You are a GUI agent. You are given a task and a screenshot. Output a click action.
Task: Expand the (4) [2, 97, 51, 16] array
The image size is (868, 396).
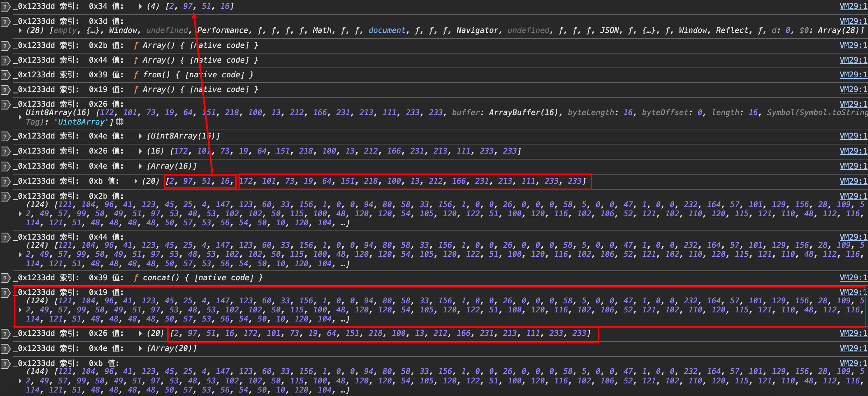tap(140, 6)
